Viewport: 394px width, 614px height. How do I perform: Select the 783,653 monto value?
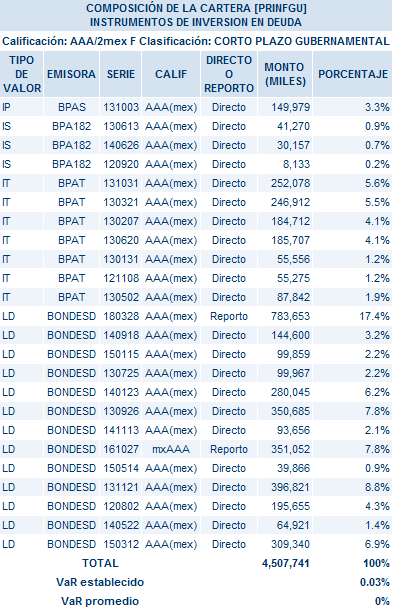[290, 316]
